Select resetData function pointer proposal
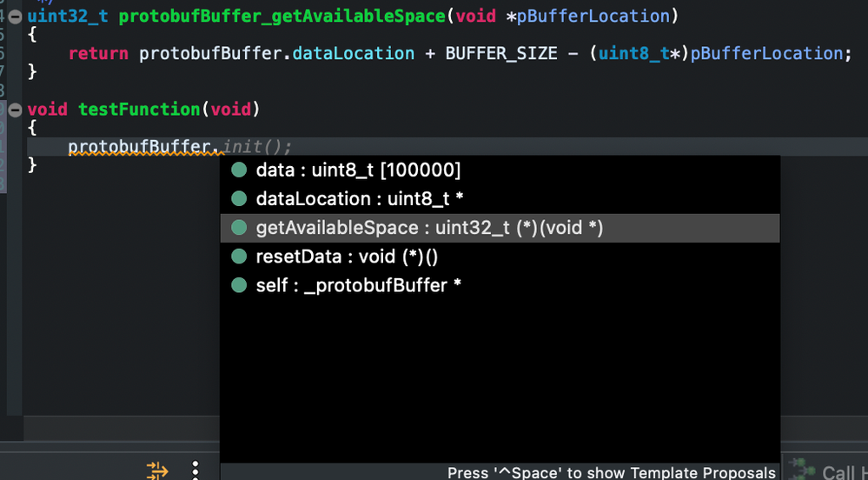Screen dimensions: 868x480 [347, 257]
